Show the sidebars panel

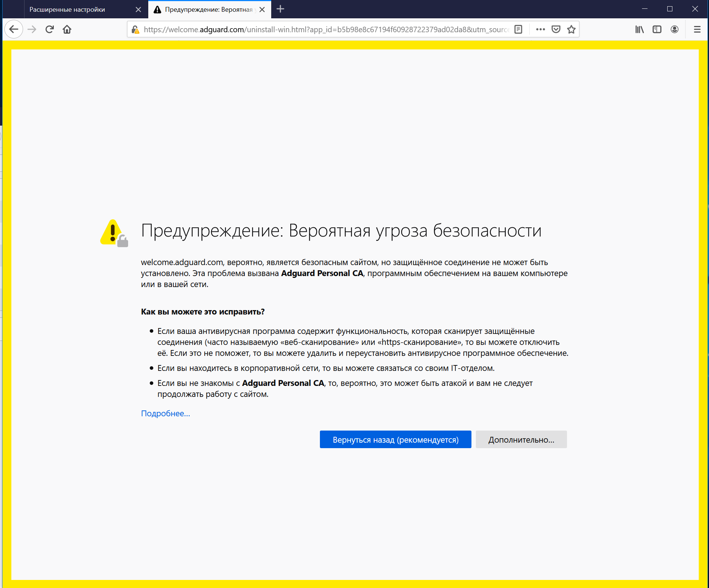click(x=657, y=29)
